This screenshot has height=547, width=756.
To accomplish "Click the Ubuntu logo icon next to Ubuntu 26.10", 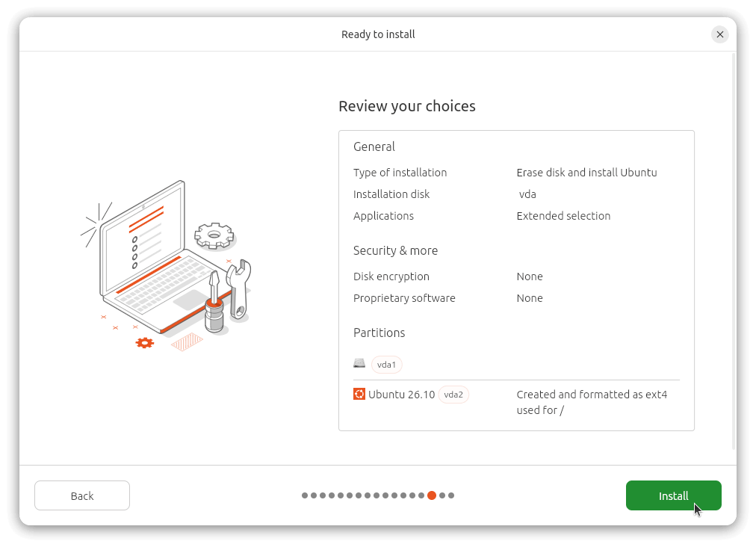I will pyautogui.click(x=359, y=394).
